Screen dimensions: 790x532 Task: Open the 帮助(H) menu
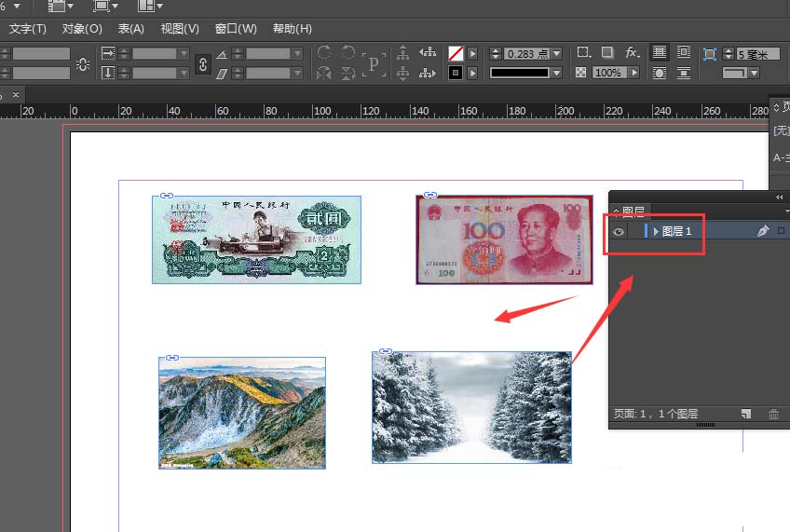[293, 29]
